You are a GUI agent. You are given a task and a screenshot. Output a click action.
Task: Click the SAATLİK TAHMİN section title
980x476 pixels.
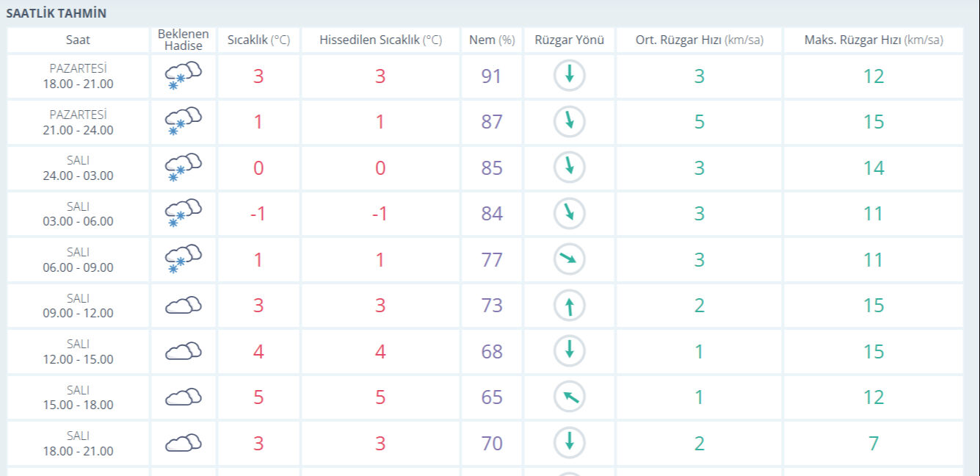coord(57,13)
